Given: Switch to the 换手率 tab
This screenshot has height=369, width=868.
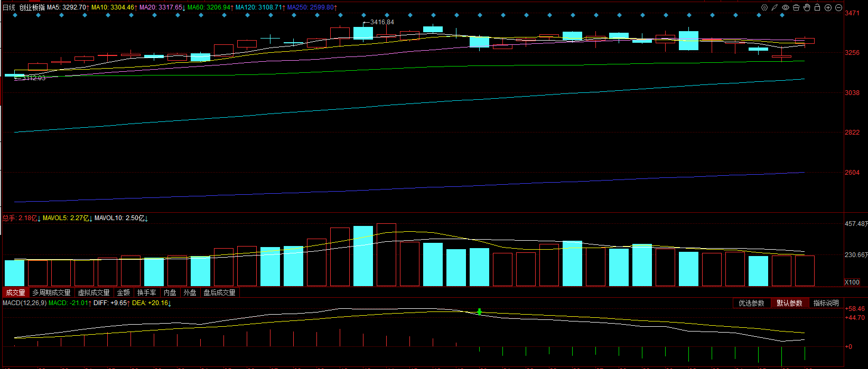Looking at the screenshot, I should [x=146, y=292].
